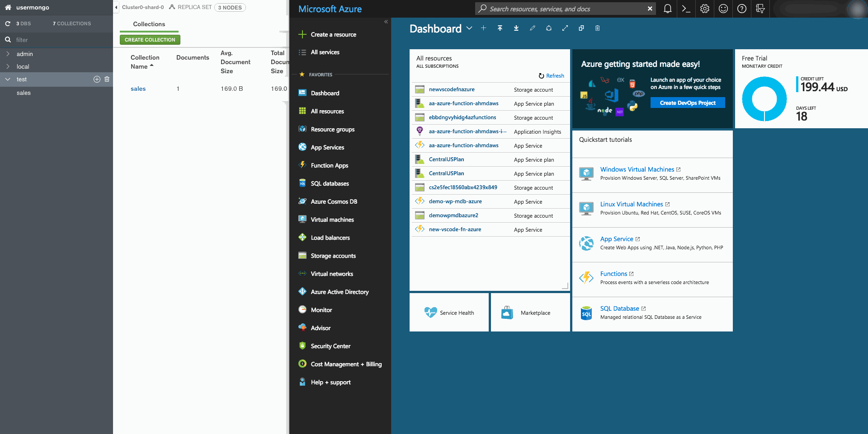868x434 pixels.
Task: Refresh databases in Compass sidebar
Action: pyautogui.click(x=8, y=23)
